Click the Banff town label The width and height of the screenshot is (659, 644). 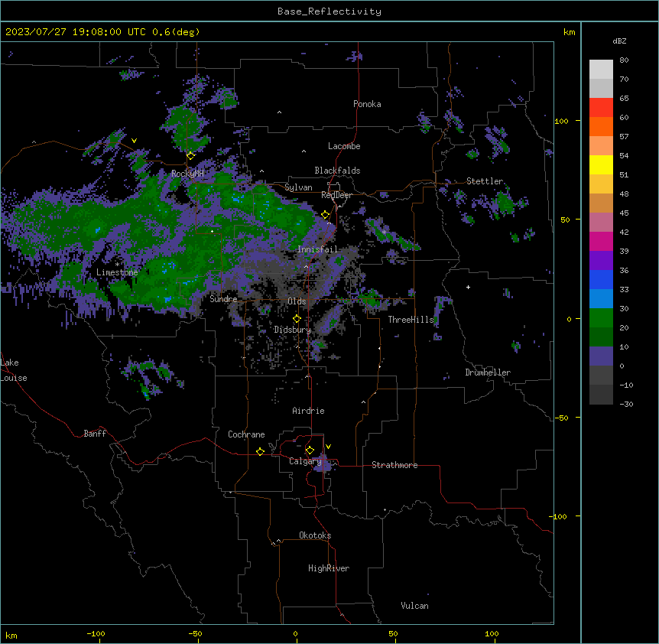(x=95, y=434)
